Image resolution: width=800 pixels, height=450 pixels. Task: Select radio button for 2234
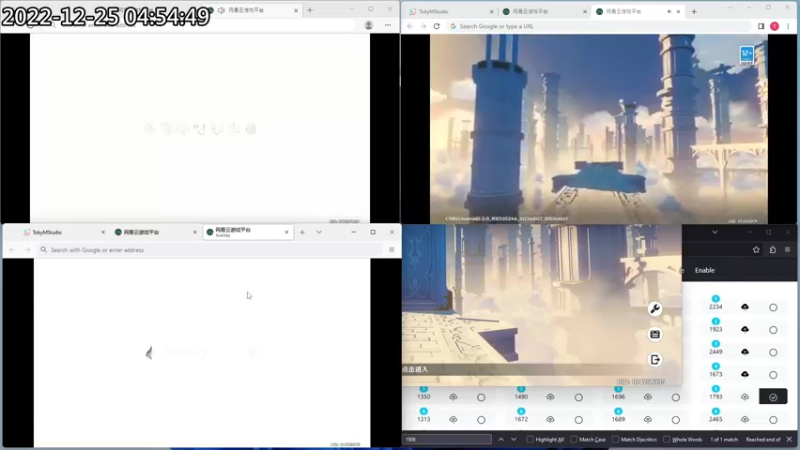click(x=773, y=307)
